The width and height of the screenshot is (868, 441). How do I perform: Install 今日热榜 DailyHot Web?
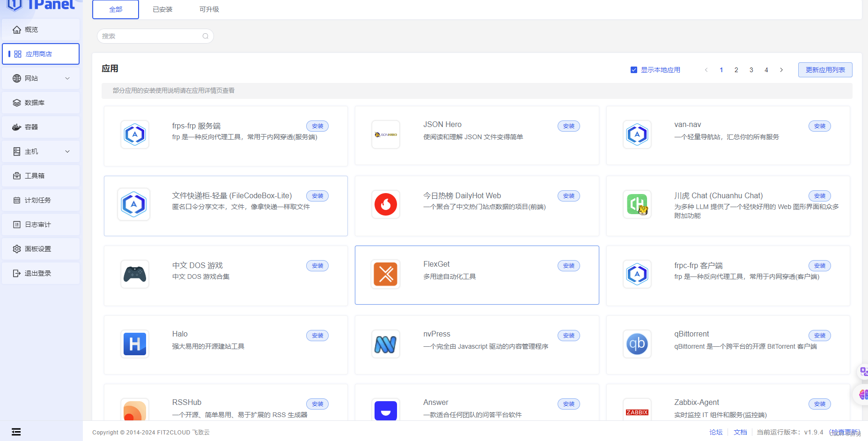tap(569, 196)
